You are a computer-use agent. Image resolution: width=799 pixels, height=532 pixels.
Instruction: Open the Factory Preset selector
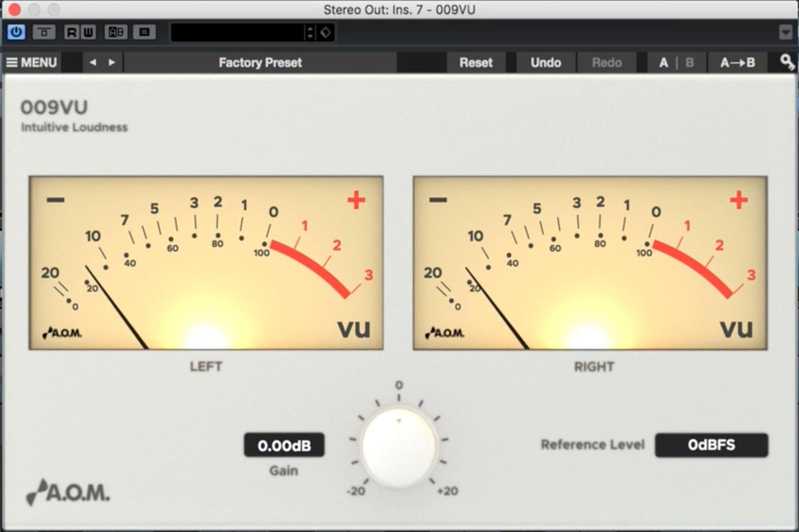pyautogui.click(x=260, y=62)
